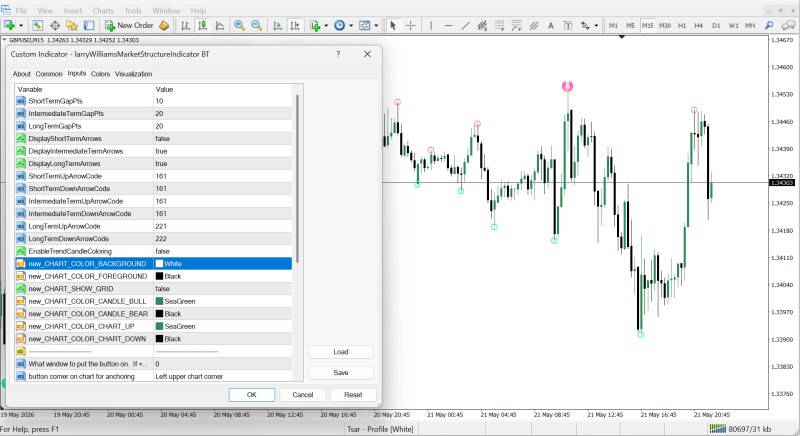
Task: Switch timeframe to M30
Action: (x=665, y=25)
